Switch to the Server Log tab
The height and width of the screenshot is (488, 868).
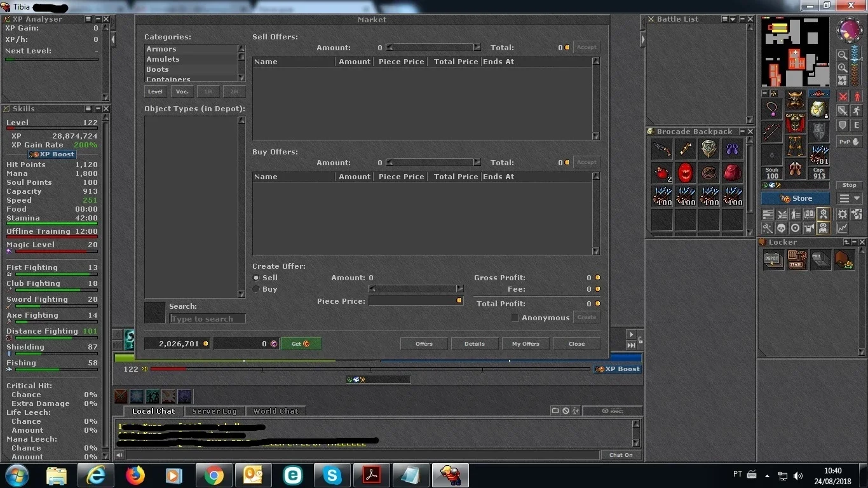coord(214,411)
